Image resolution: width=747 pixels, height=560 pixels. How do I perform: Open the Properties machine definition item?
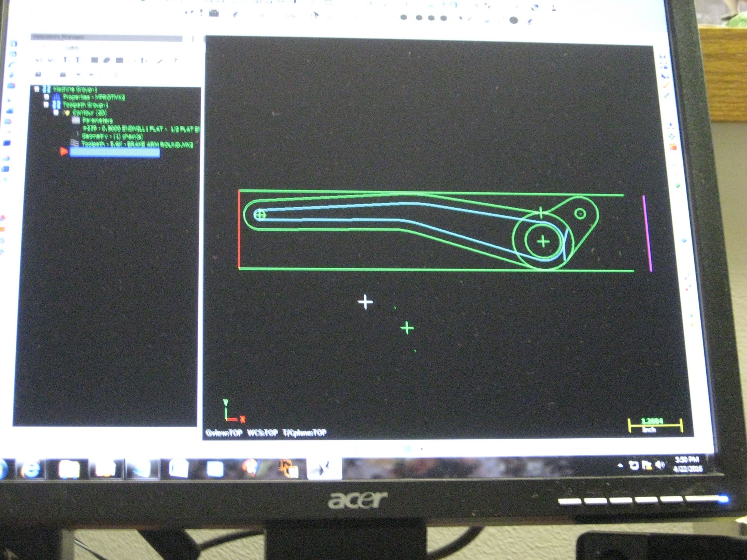pos(93,97)
